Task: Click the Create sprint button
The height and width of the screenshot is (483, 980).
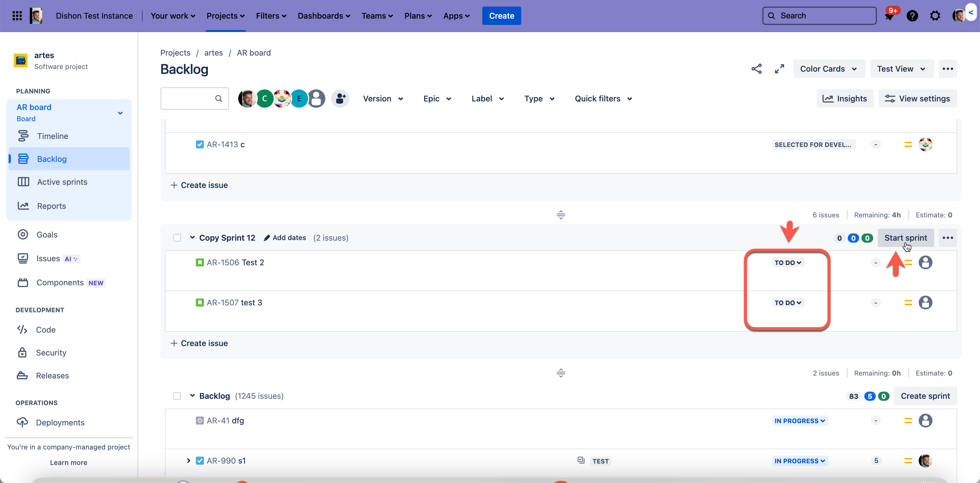Action: (925, 396)
